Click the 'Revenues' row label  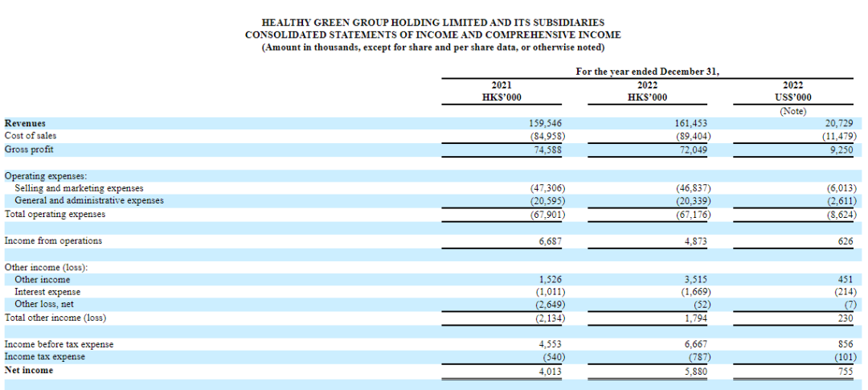(x=25, y=124)
